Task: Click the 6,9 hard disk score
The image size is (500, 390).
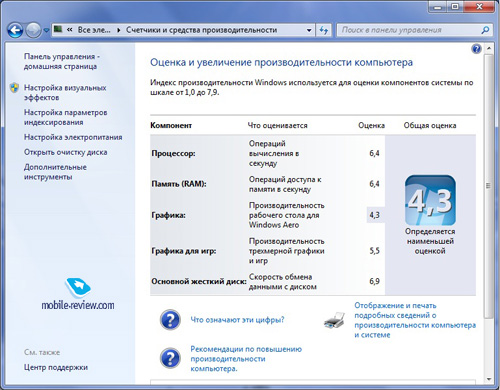Action: coord(374,282)
